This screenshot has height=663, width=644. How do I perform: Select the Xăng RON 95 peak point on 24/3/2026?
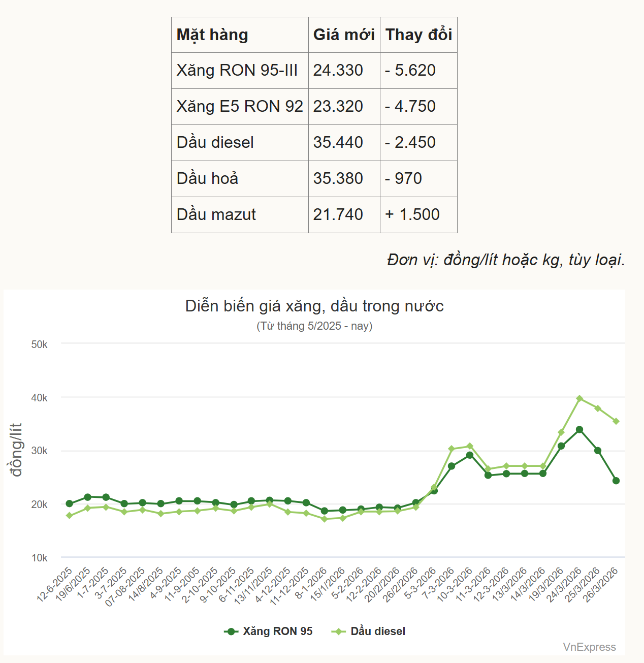click(x=579, y=430)
